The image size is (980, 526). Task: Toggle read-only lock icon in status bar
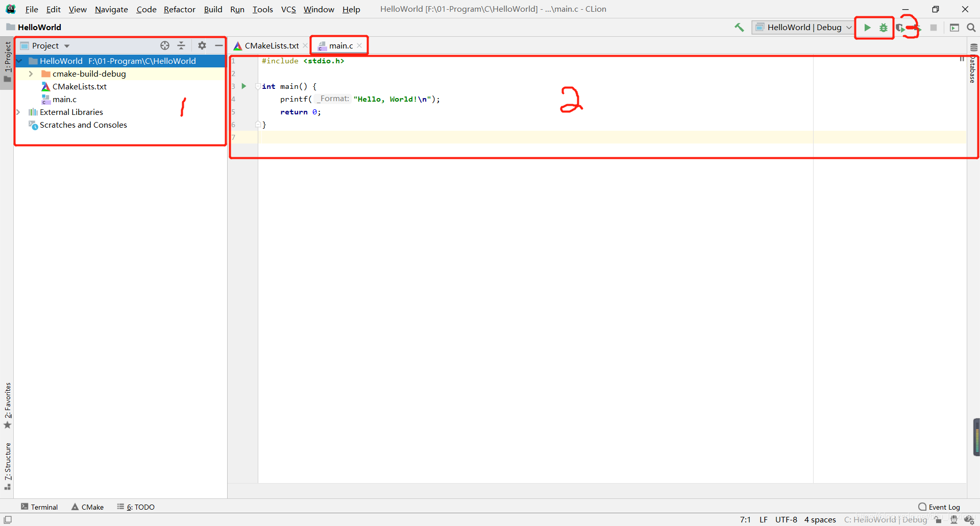coord(938,519)
